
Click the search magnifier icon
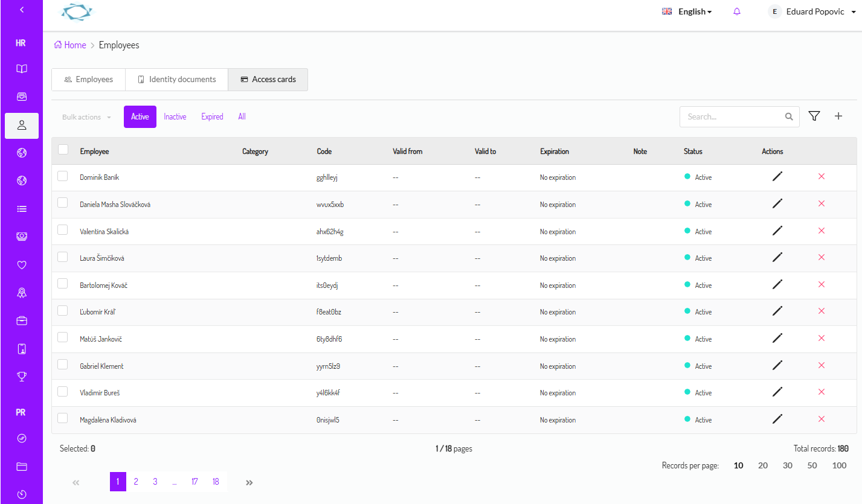(x=789, y=117)
